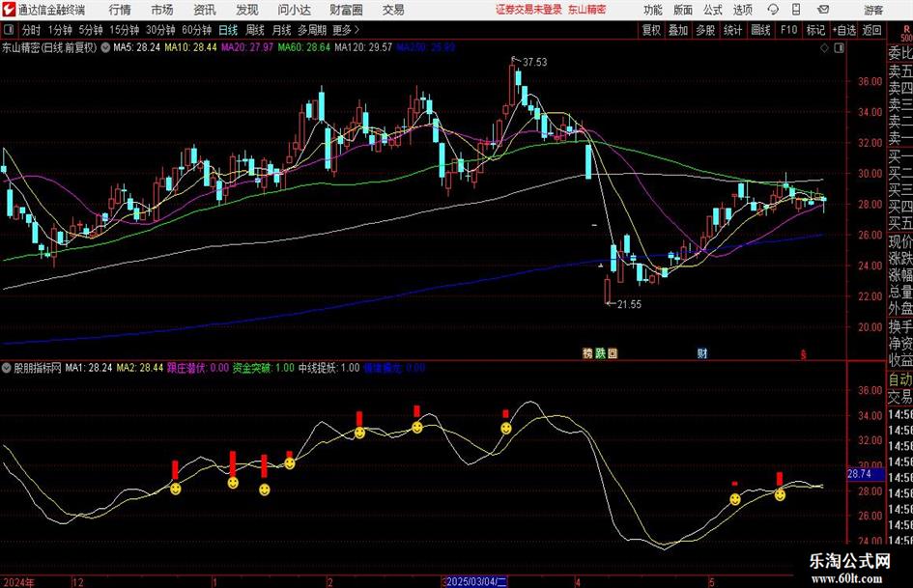
Task: Switch to 30分钟 period
Action: tap(160, 30)
